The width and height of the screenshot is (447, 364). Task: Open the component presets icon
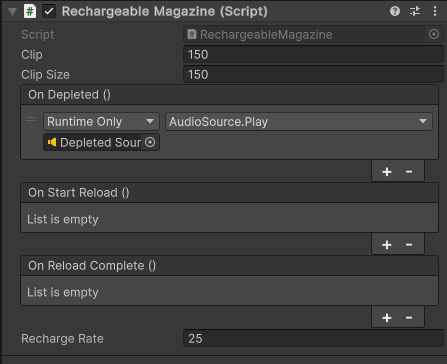(x=415, y=11)
